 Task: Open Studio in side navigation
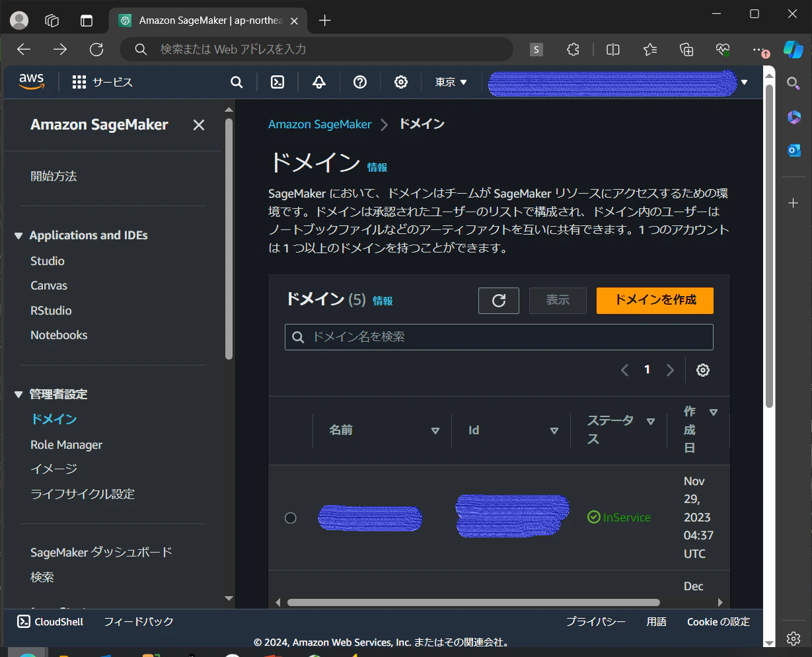click(x=48, y=261)
